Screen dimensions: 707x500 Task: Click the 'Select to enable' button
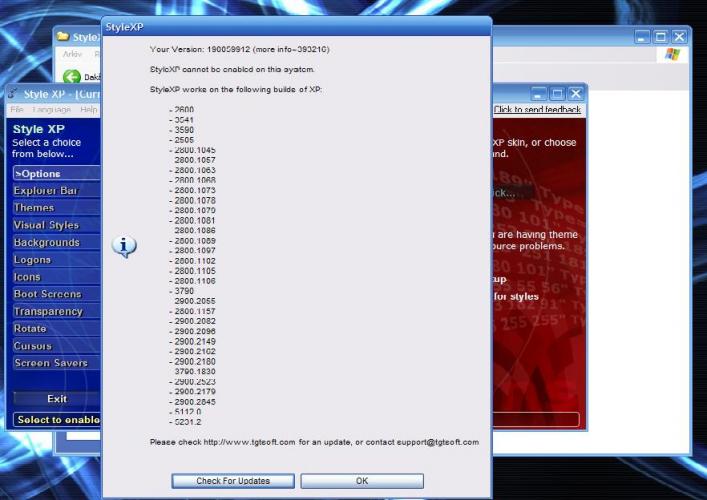56,420
